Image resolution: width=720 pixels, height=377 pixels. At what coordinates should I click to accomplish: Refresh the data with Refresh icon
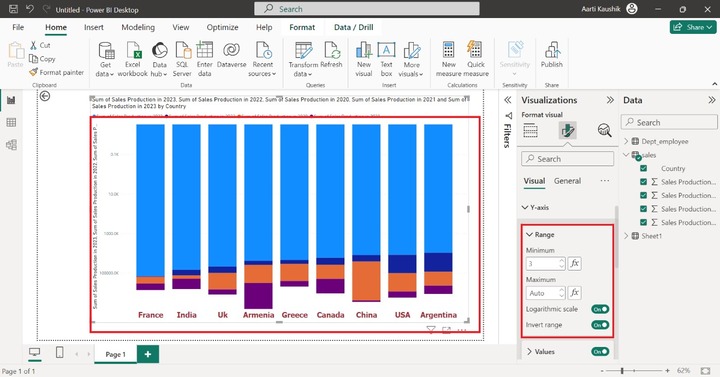[x=332, y=50]
